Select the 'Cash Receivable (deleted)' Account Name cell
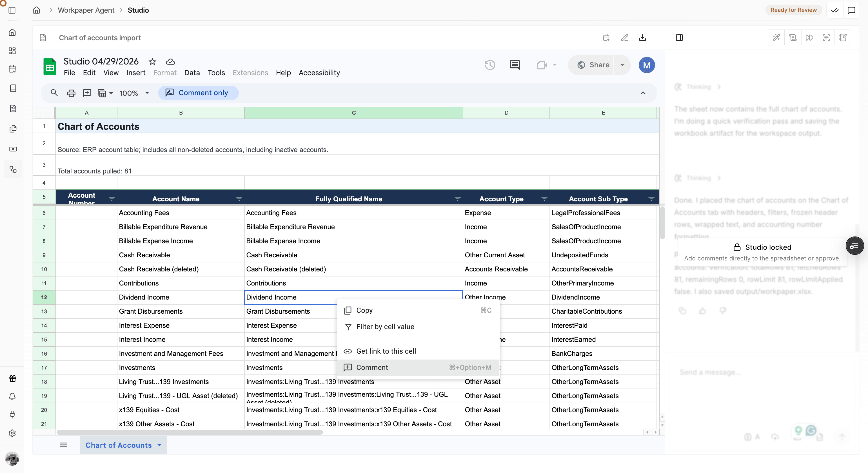Viewport: 868px width, 473px height. [181, 269]
